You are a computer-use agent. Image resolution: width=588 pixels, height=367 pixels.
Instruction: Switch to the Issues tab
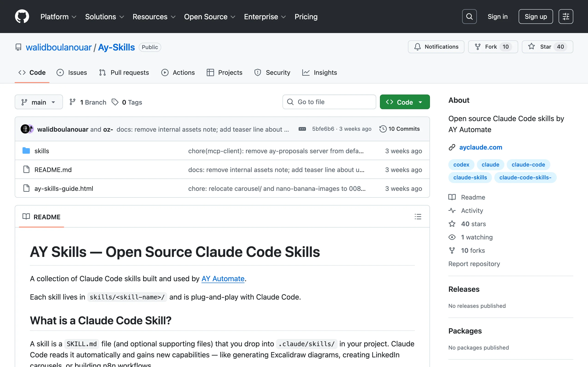(x=72, y=72)
